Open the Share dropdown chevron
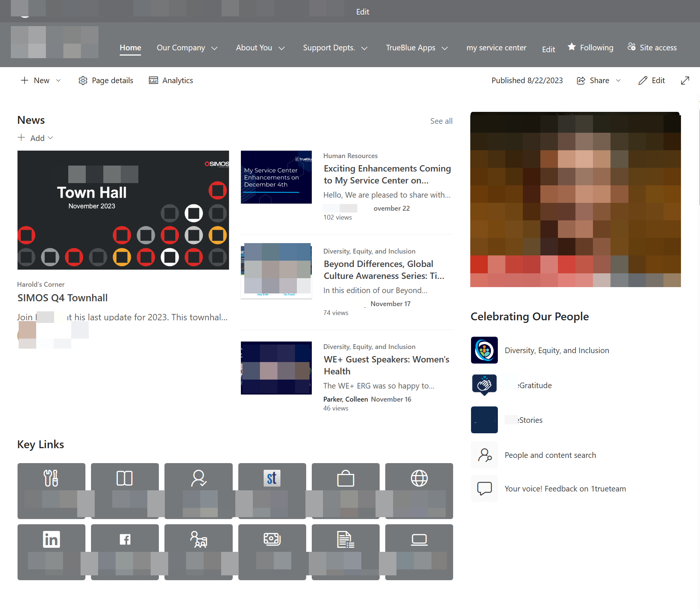700x613 pixels. tap(618, 80)
